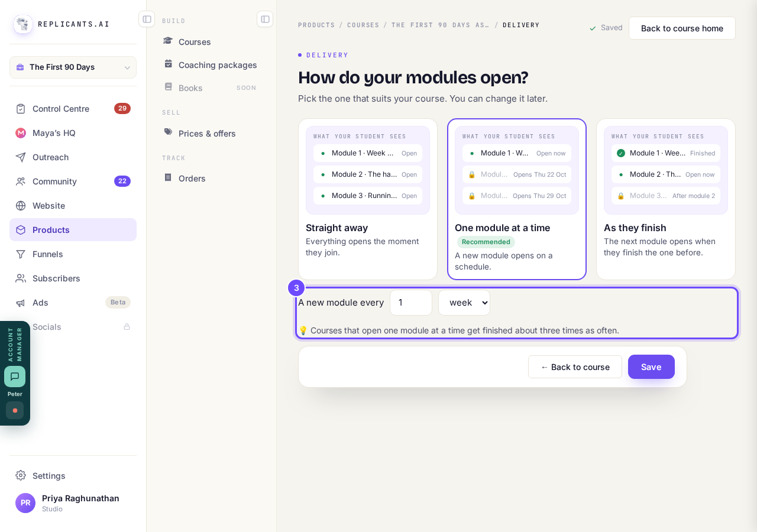The image size is (757, 532).
Task: Open Prices & offers link
Action: (211, 134)
